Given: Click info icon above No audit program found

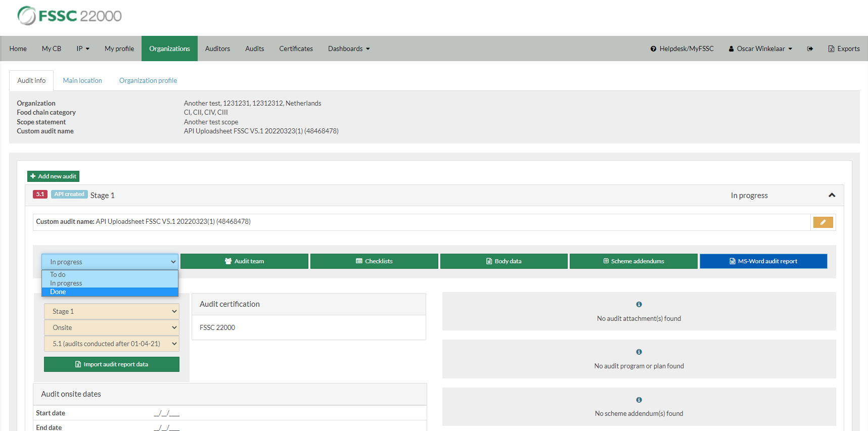Looking at the screenshot, I should (639, 352).
